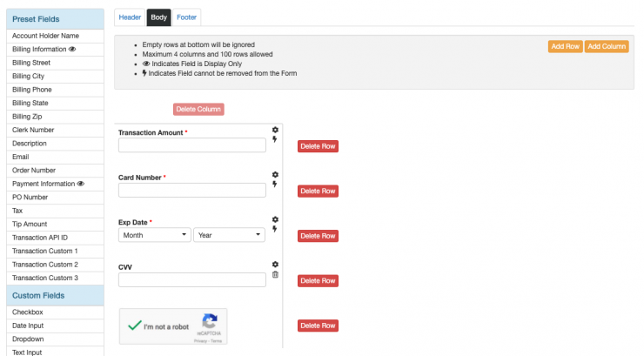Delete the Exp Date row

[318, 236]
